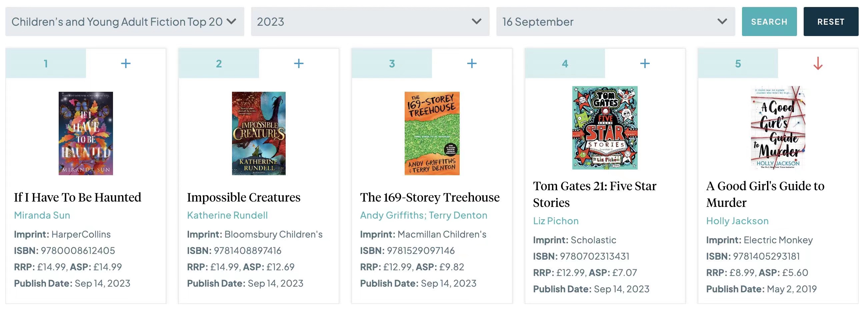
Task: Click the plus icon on Tom Gates card
Action: pos(645,63)
